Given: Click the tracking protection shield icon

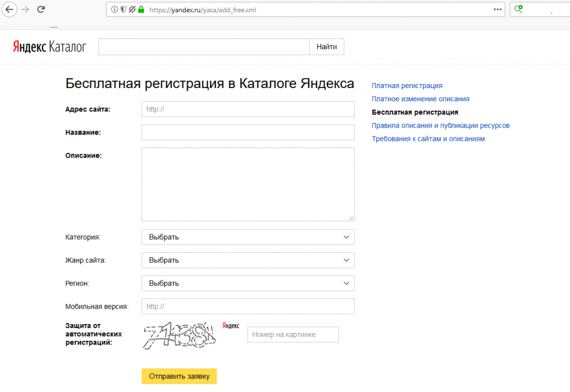Looking at the screenshot, I should point(123,10).
